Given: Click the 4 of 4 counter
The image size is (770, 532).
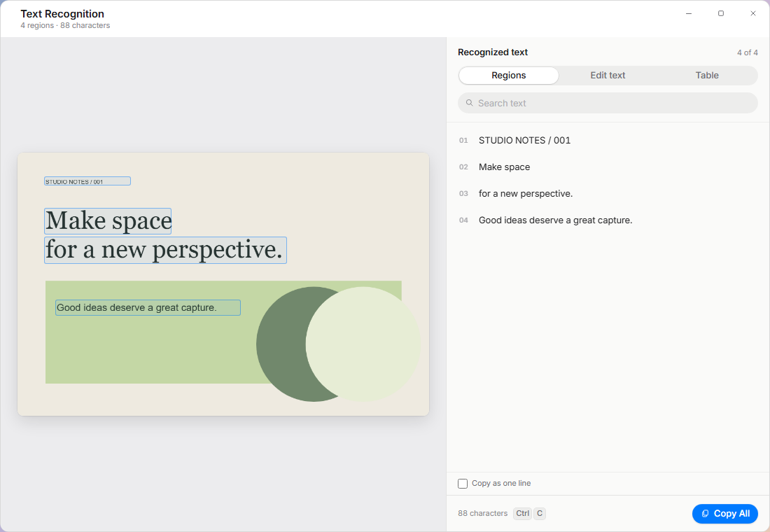Looking at the screenshot, I should tap(747, 52).
